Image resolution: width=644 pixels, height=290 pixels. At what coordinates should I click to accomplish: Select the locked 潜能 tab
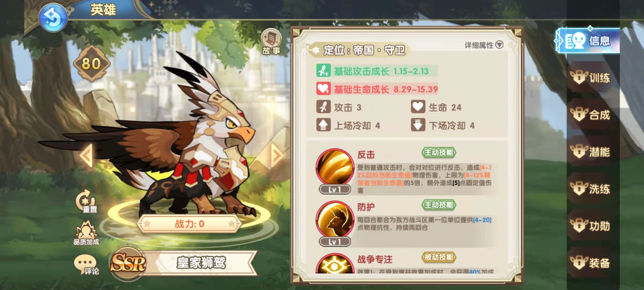coord(590,152)
